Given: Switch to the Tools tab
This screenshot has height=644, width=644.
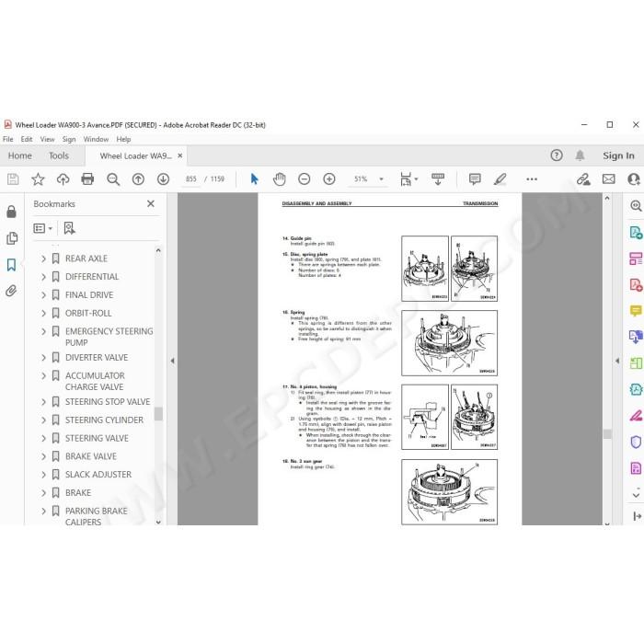Looking at the screenshot, I should point(59,155).
